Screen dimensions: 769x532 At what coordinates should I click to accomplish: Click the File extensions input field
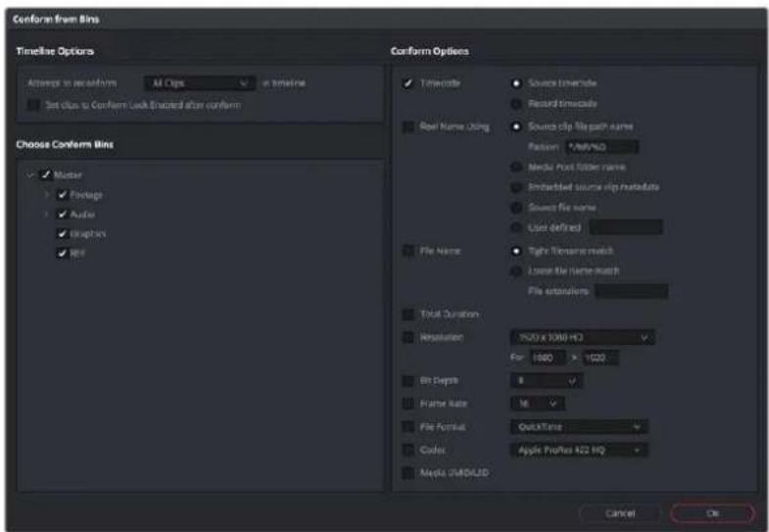point(632,291)
